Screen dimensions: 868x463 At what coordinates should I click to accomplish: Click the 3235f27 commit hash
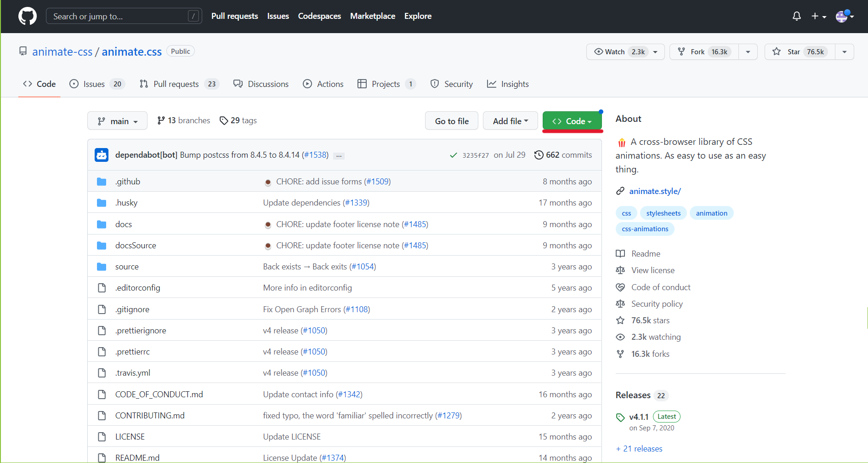476,155
